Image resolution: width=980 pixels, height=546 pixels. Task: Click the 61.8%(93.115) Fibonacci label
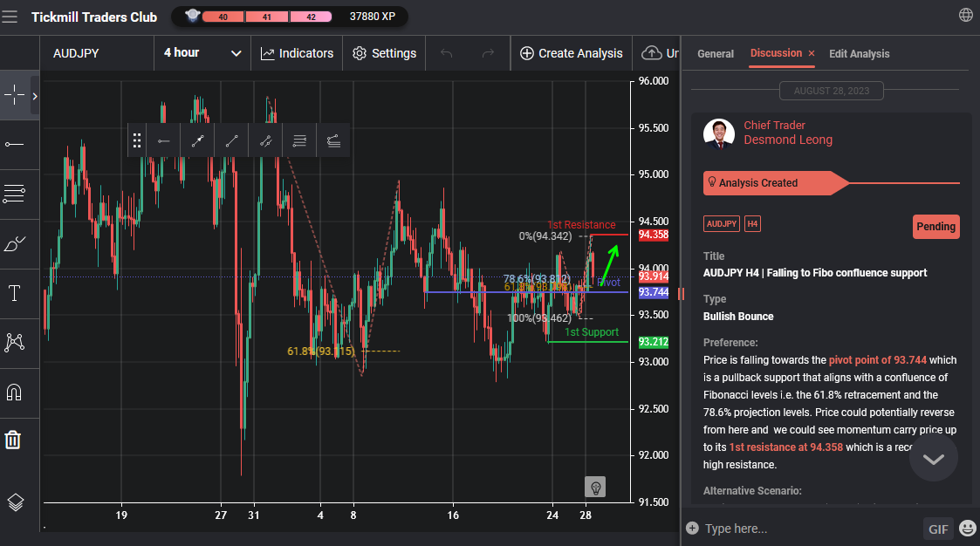(x=320, y=351)
